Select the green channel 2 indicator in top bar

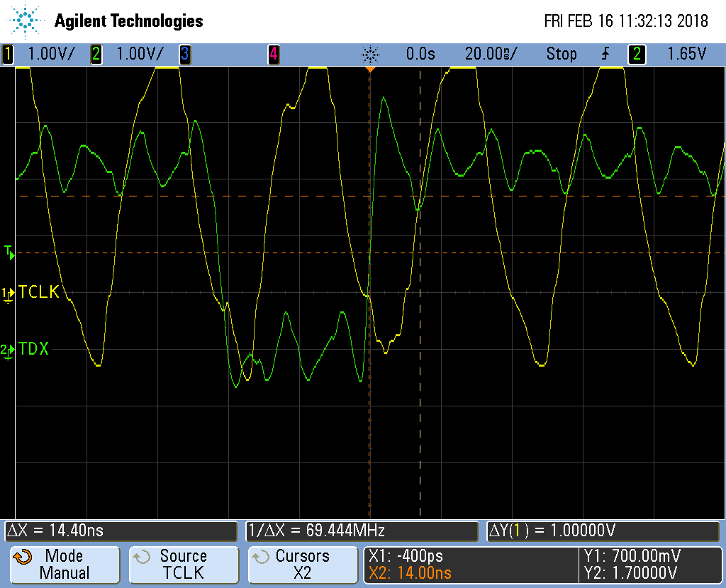point(96,54)
